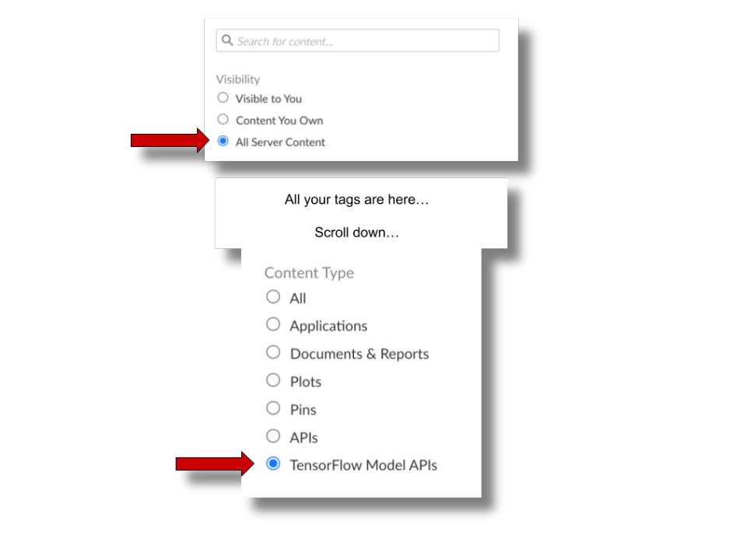Click the 'All your tags are here…' text
The height and width of the screenshot is (560, 747).
357,200
